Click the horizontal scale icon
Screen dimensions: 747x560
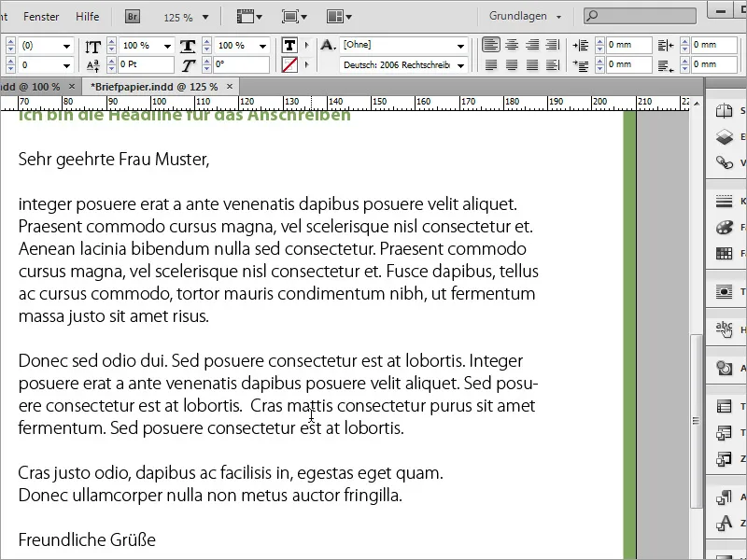tap(188, 46)
